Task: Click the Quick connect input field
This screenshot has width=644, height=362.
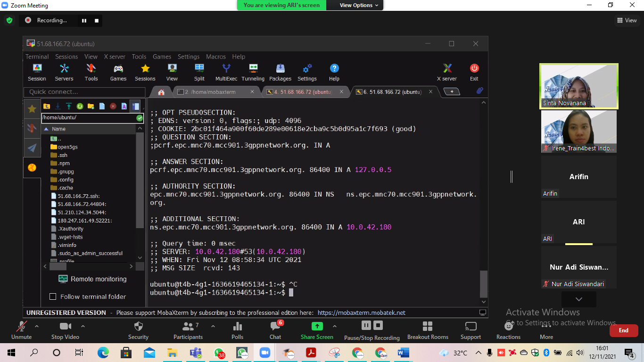Action: (85, 92)
